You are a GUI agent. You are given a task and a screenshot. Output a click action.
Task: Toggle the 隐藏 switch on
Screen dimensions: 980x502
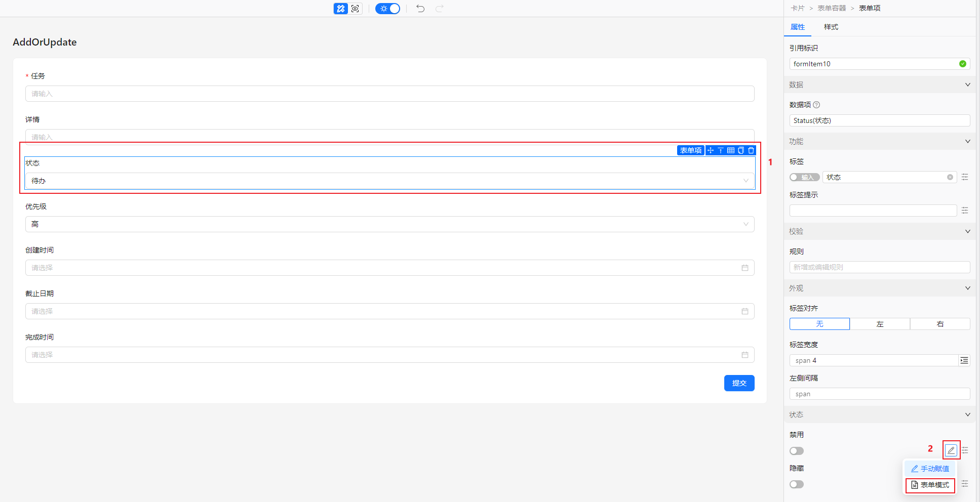tap(797, 484)
